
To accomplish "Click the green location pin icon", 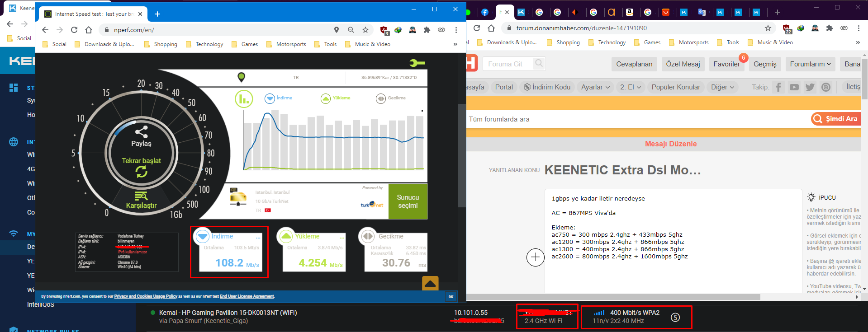I will pyautogui.click(x=242, y=77).
